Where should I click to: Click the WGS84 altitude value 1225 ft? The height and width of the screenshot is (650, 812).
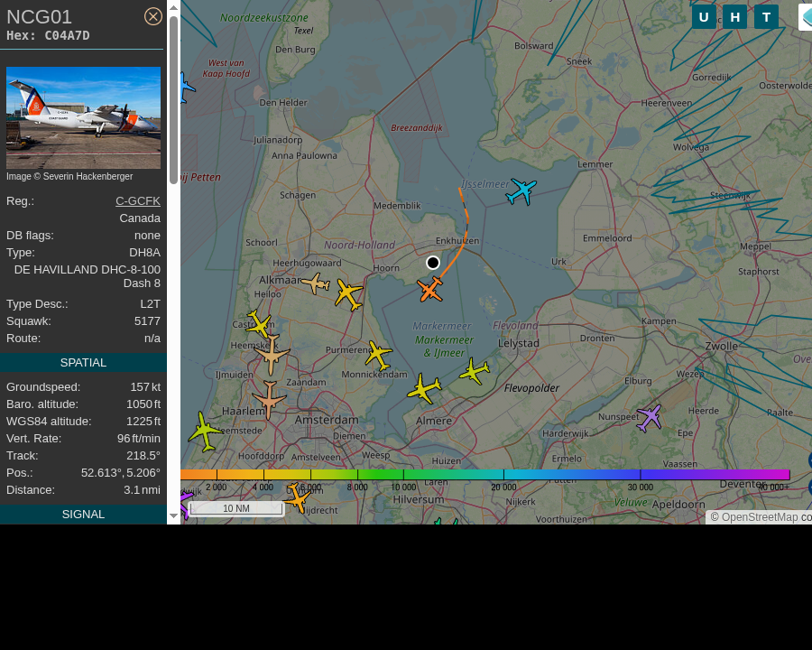143,422
